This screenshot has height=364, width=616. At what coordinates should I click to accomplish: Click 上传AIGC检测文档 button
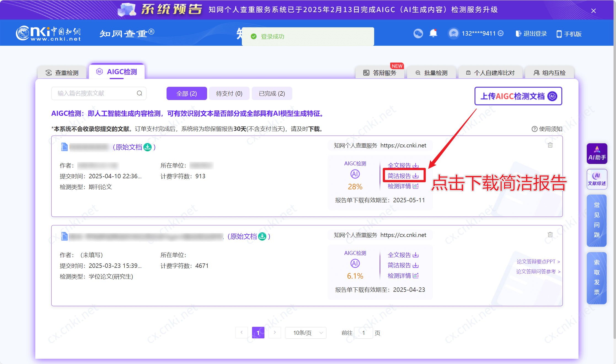tap(518, 96)
